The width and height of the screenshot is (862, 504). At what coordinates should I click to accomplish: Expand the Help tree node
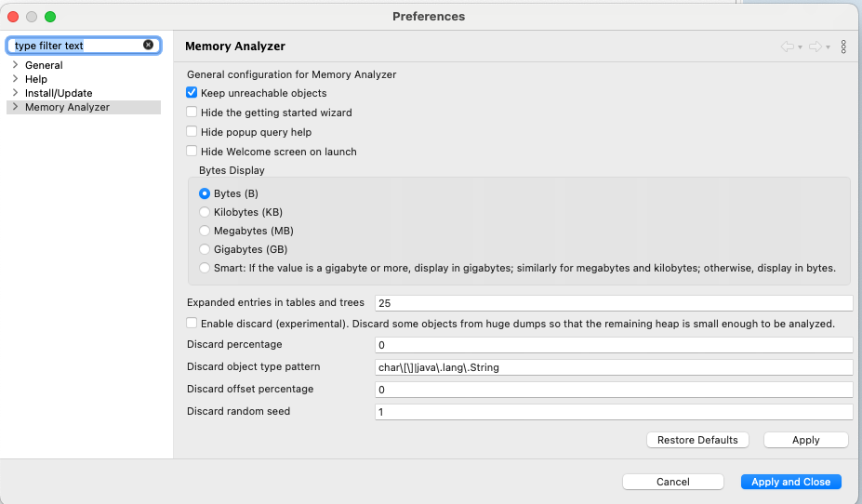tap(15, 79)
